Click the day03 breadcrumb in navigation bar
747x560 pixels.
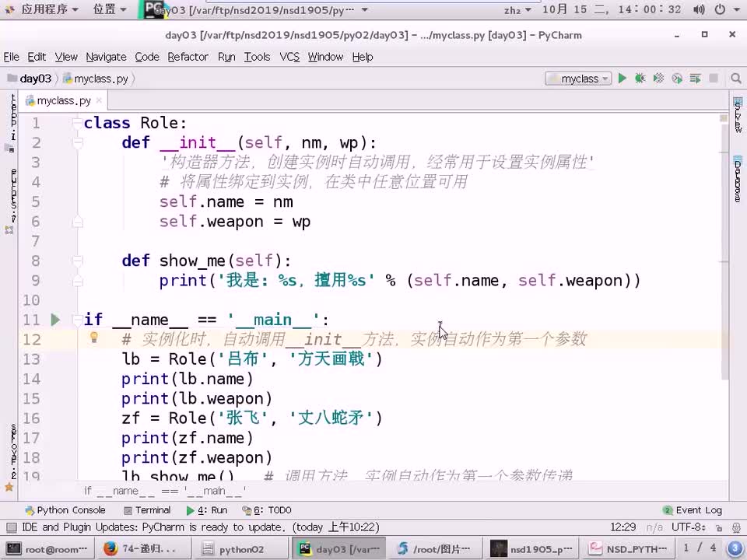[x=30, y=79]
